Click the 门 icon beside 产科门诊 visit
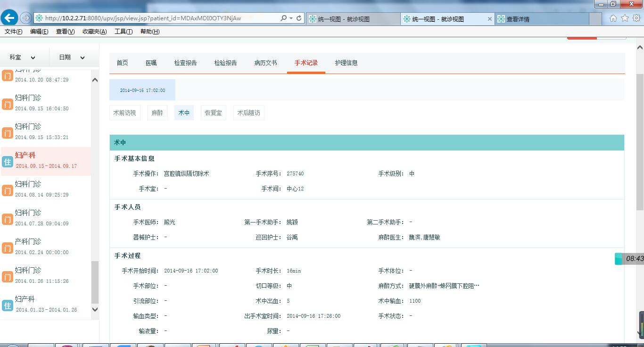644x347 pixels. [8, 248]
